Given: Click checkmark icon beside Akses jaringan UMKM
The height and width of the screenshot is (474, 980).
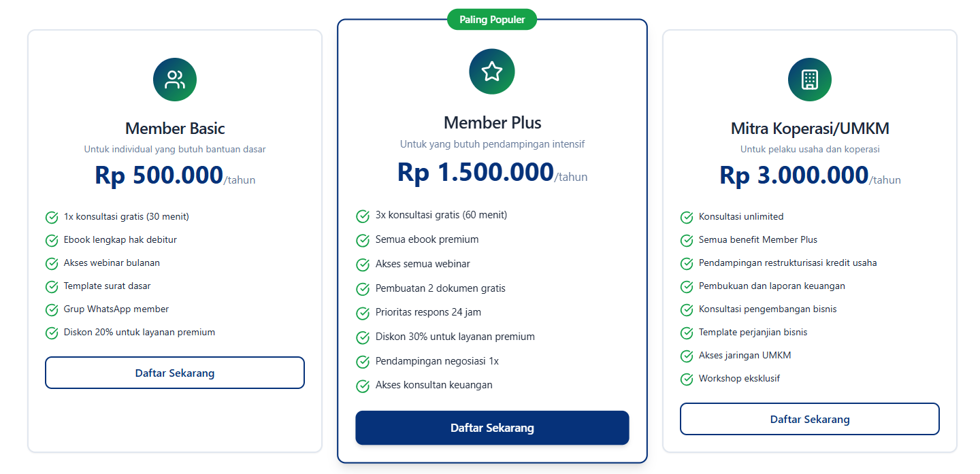Looking at the screenshot, I should pyautogui.click(x=687, y=356).
